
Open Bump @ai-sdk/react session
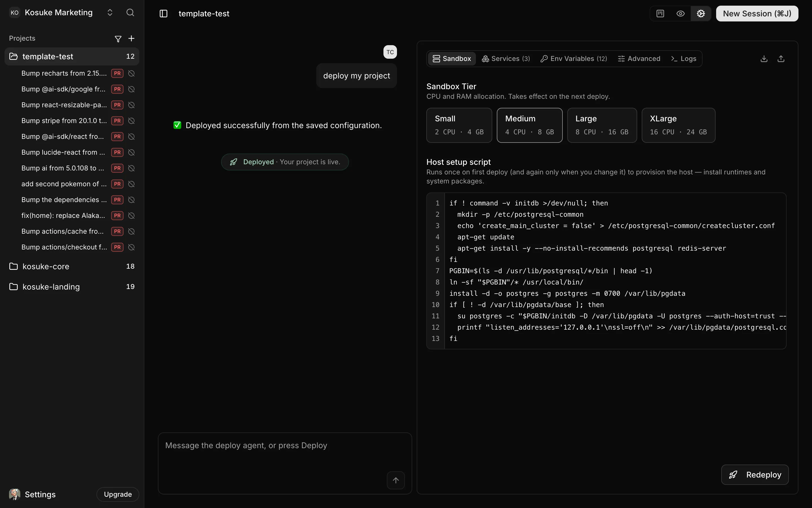(x=62, y=136)
